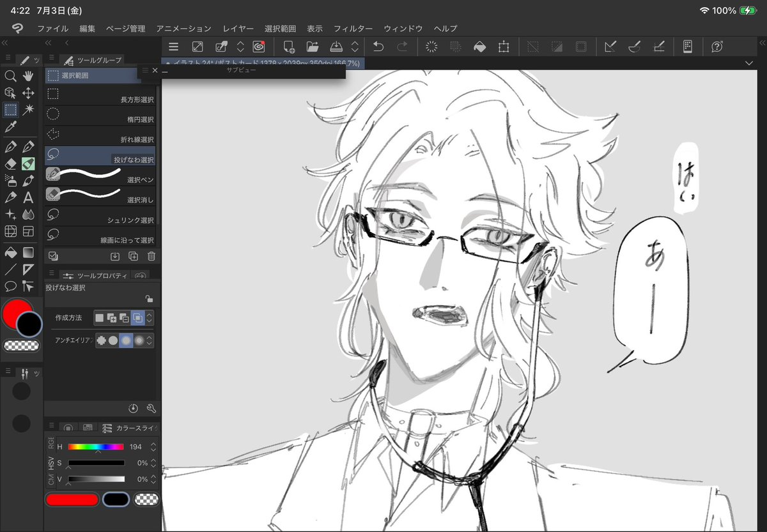Image resolution: width=767 pixels, height=532 pixels.
Task: Click the Scale/Rotate transform icon
Action: coord(504,47)
